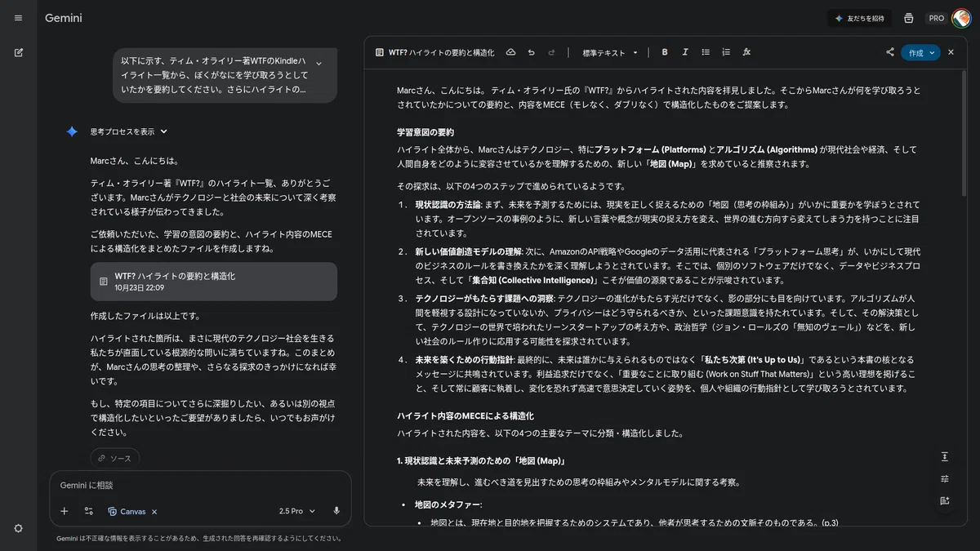
Task: Click heading 1. 現状認識と未来予測のための「地図 (Map)」
Action: (481, 461)
